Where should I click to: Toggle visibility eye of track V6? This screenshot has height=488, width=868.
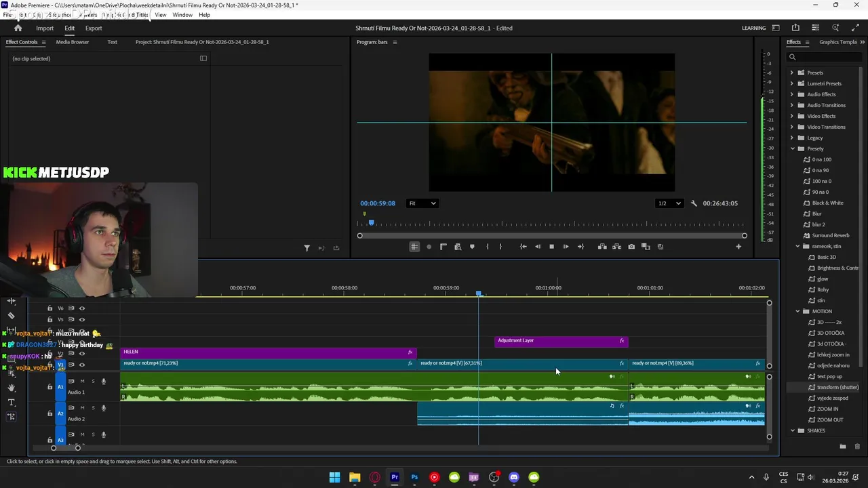pos(82,308)
